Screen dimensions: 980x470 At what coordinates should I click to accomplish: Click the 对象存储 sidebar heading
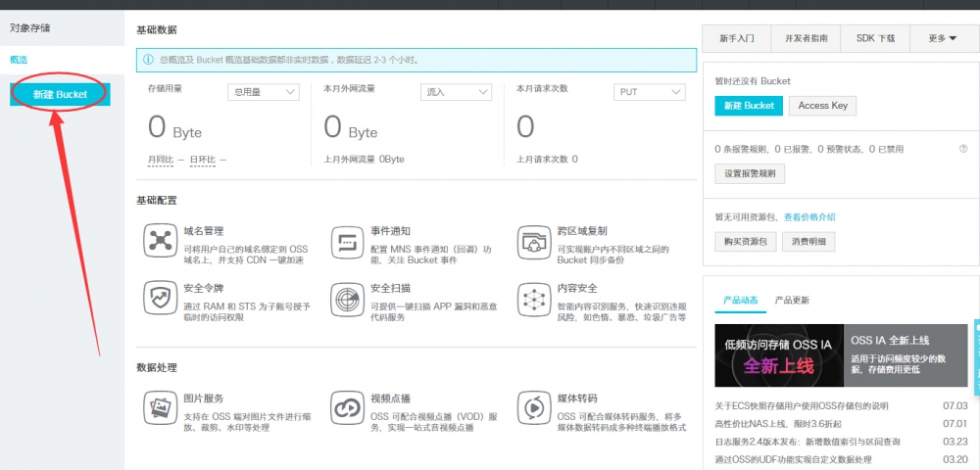coord(30,28)
